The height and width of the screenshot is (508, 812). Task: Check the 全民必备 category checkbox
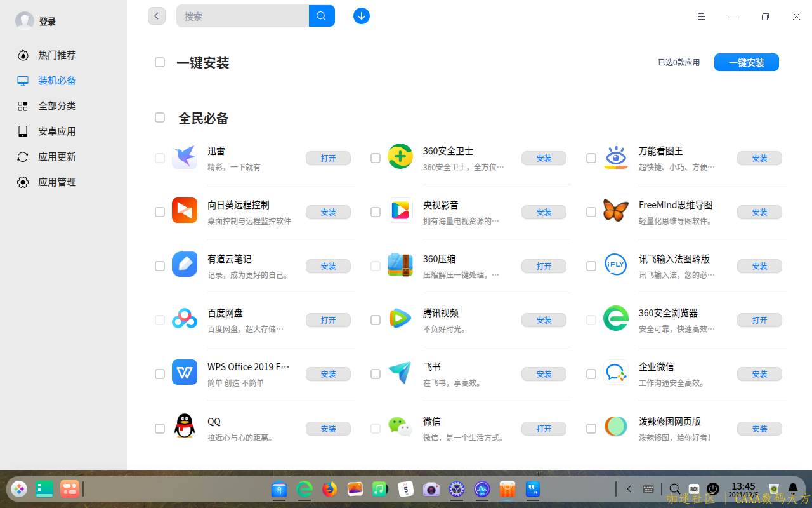160,117
